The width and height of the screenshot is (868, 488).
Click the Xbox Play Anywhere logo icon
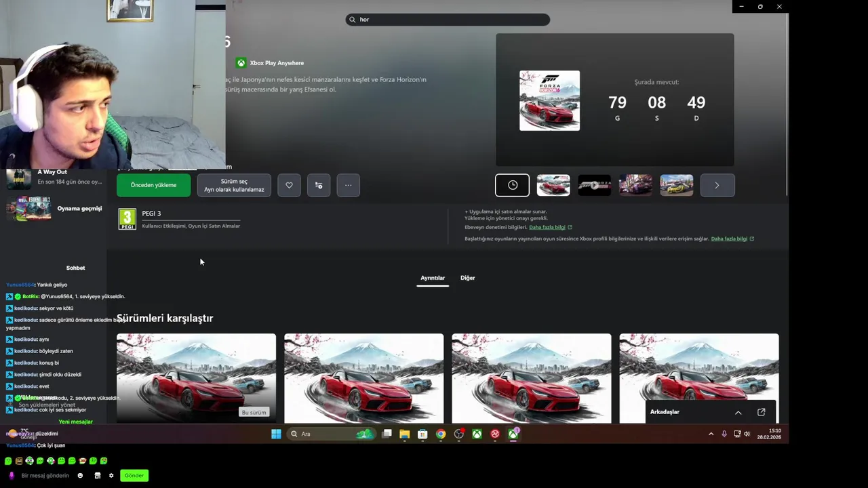pyautogui.click(x=241, y=63)
